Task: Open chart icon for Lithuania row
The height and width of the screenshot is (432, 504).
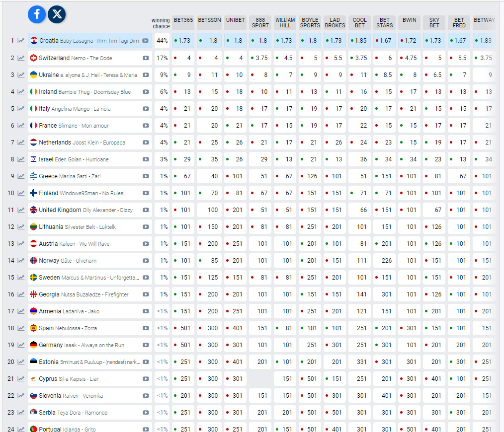Action: 21,227
